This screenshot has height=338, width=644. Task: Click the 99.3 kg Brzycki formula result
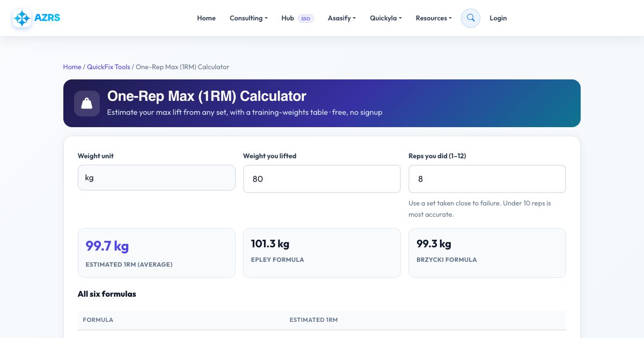coord(434,244)
